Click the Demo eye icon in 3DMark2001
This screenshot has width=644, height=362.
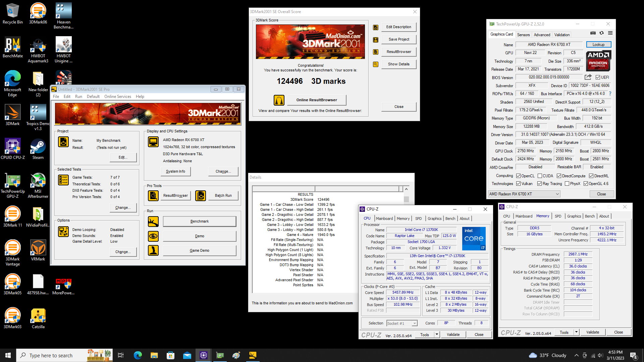153,236
